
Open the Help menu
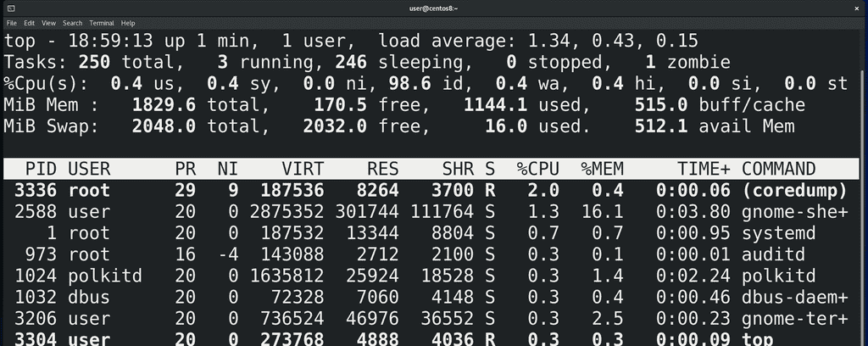tap(128, 23)
